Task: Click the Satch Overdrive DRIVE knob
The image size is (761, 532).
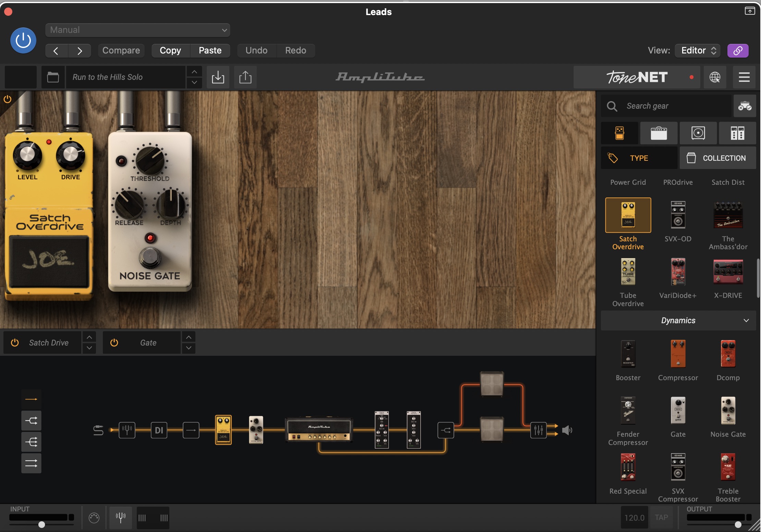Action: coord(71,155)
